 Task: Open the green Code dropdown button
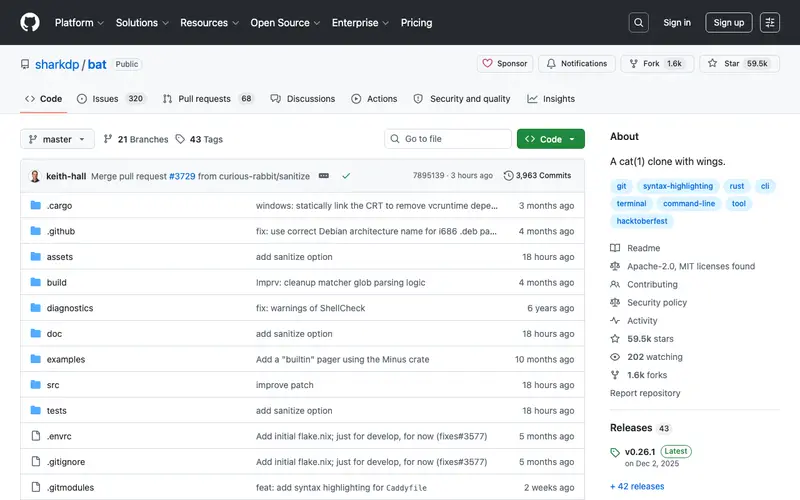[551, 139]
